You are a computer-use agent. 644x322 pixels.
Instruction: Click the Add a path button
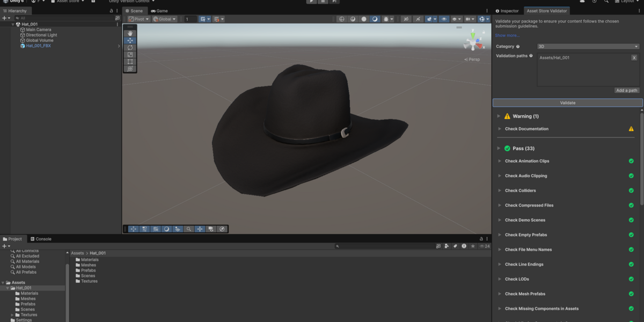(x=627, y=90)
